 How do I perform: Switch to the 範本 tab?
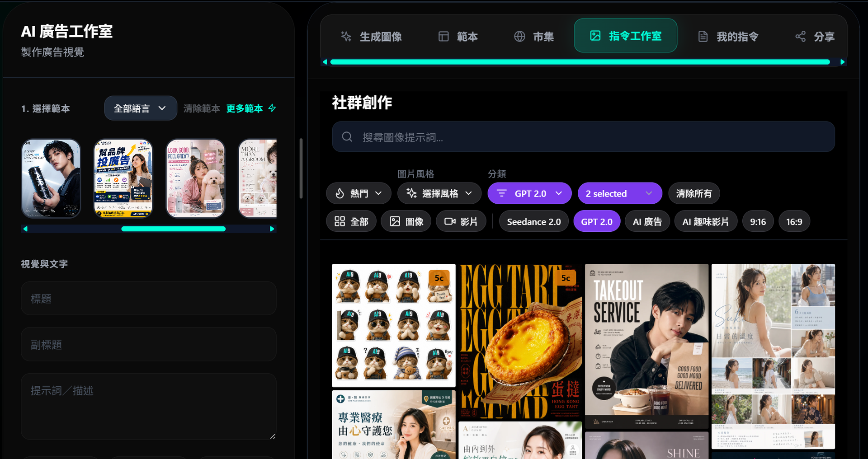(x=458, y=36)
